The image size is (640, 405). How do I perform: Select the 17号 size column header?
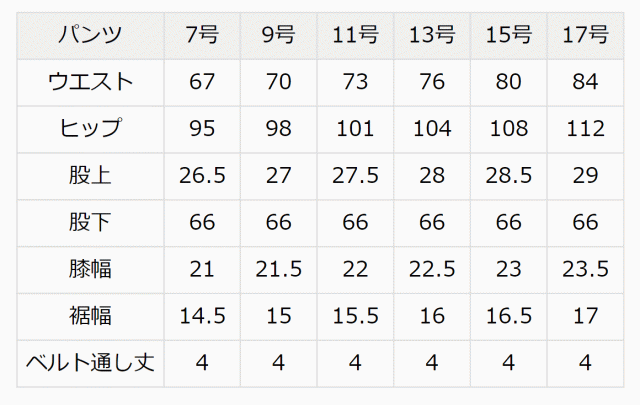point(585,35)
